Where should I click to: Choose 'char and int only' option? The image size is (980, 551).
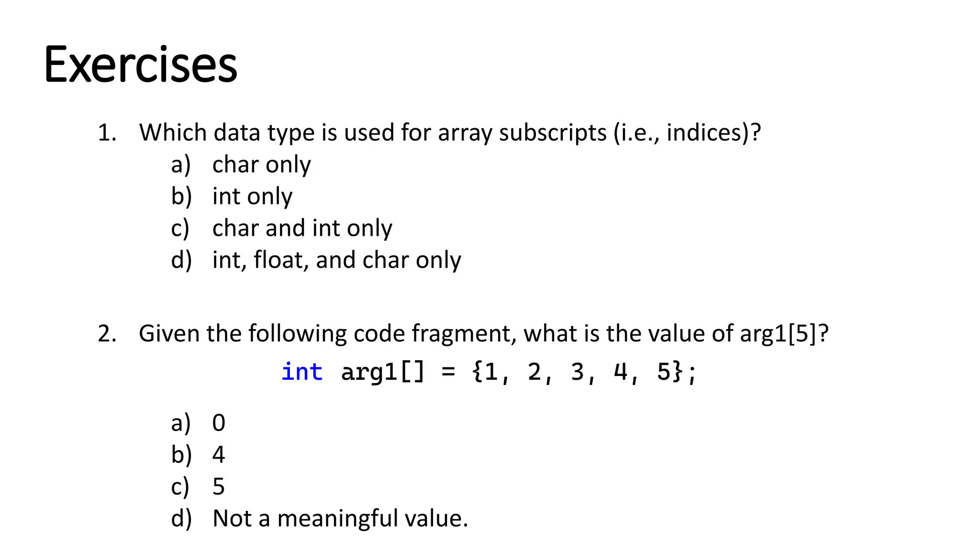click(x=302, y=228)
